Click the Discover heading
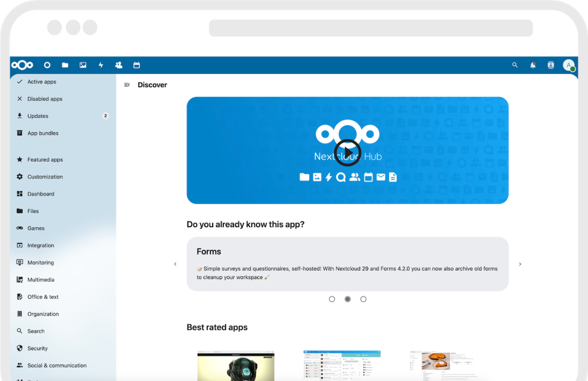Image resolution: width=588 pixels, height=381 pixels. pos(152,85)
